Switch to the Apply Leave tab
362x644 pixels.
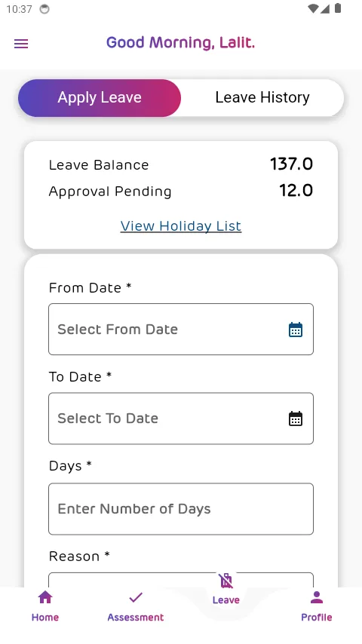coord(100,98)
